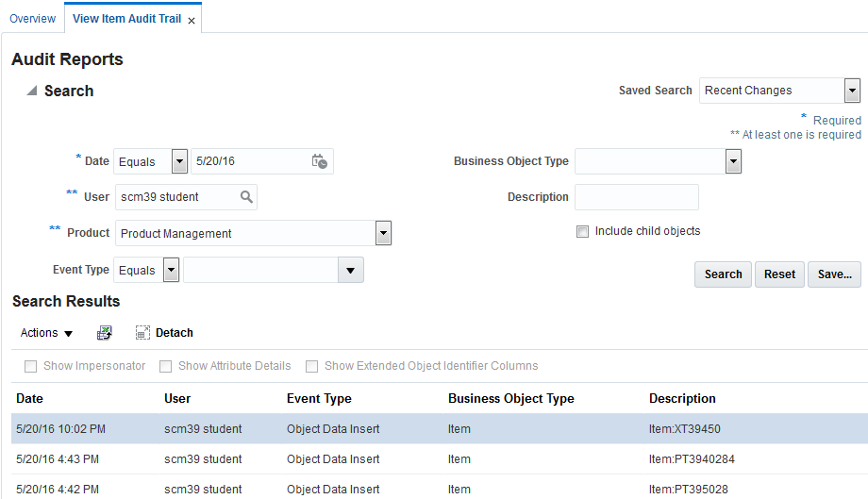Click the Export to Excel icon

pyautogui.click(x=105, y=333)
